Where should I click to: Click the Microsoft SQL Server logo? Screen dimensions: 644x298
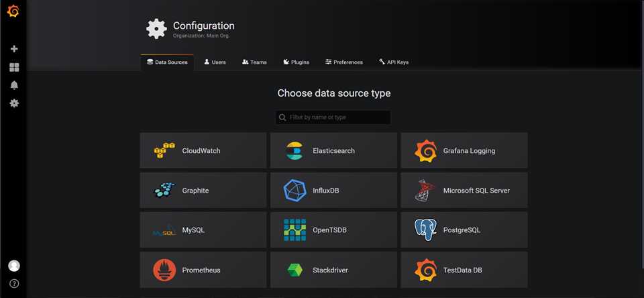pyautogui.click(x=425, y=191)
